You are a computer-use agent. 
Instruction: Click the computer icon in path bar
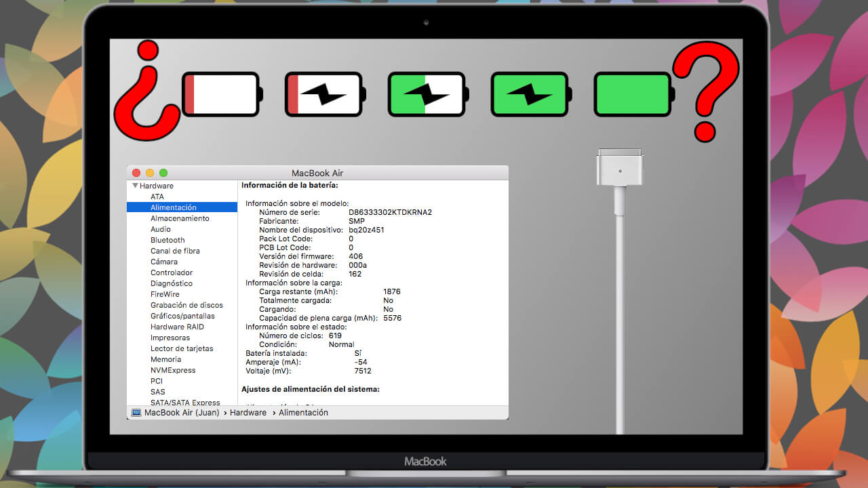click(x=136, y=412)
